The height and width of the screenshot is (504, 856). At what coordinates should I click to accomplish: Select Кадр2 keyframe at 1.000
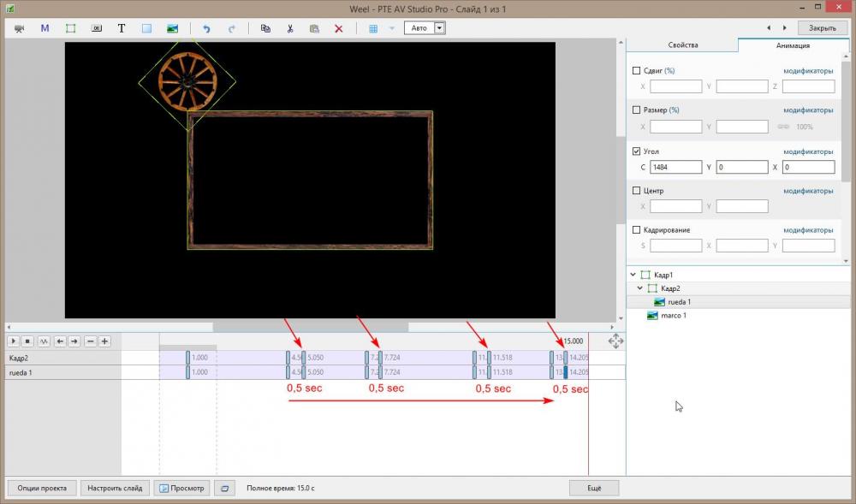coord(187,358)
